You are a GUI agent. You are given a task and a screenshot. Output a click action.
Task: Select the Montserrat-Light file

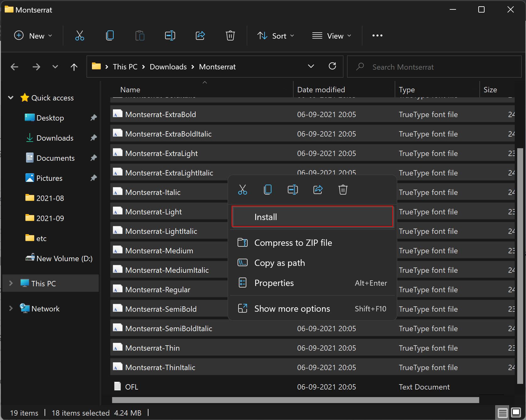[x=169, y=212]
